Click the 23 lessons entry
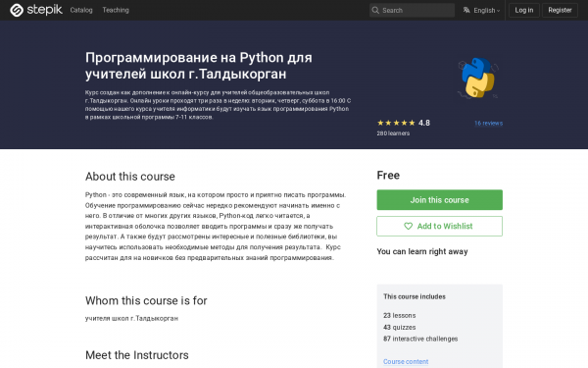The image size is (588, 368). point(400,315)
